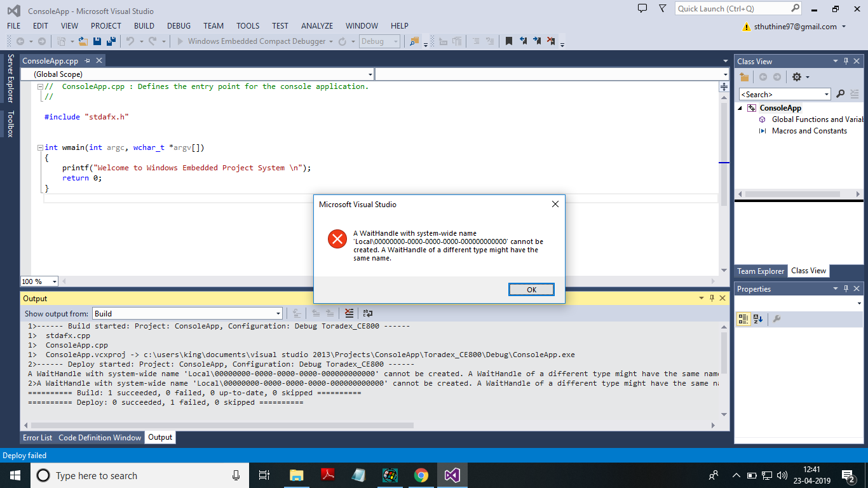868x488 pixels.
Task: Close the ConsoleApp.cpp tab
Action: click(99, 61)
